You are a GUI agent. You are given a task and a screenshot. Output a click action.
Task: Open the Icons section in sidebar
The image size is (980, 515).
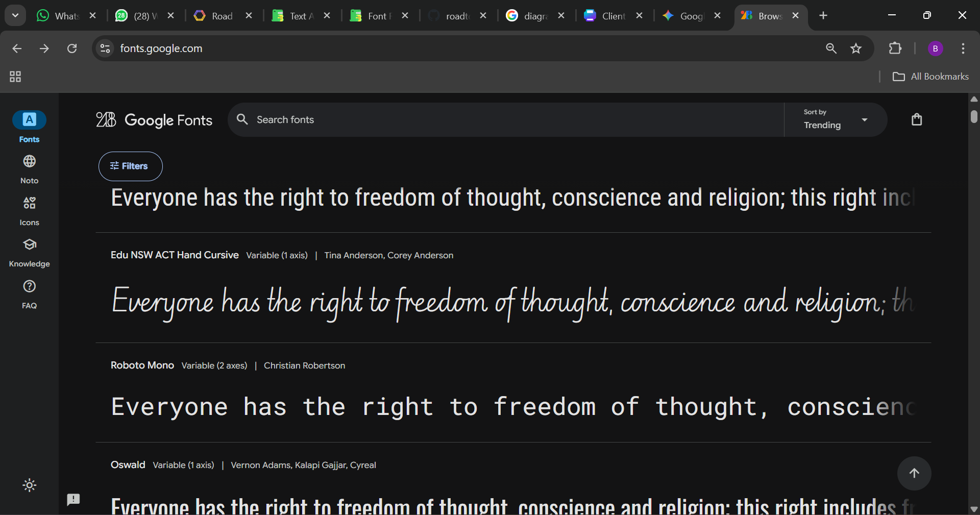coord(29,211)
